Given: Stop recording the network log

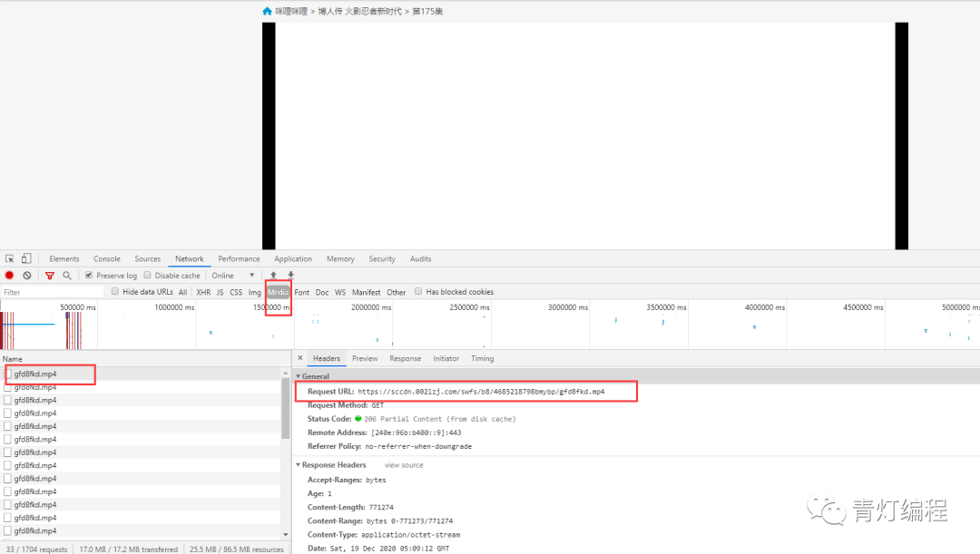Looking at the screenshot, I should coord(10,276).
